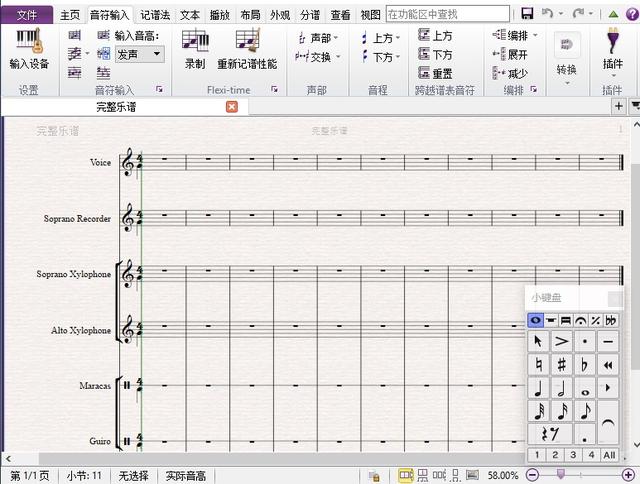Click the find-in-ribbon (在功能区中查找) search box
Image resolution: width=640 pixels, height=484 pixels.
(448, 14)
